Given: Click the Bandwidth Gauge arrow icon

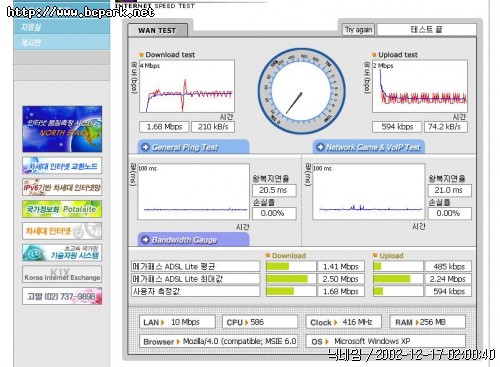Looking at the screenshot, I should [x=145, y=240].
